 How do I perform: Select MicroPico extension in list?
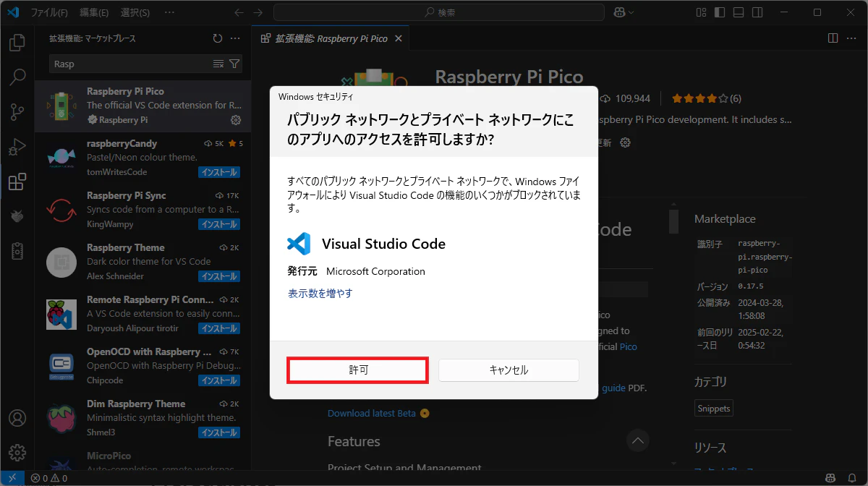click(143, 459)
